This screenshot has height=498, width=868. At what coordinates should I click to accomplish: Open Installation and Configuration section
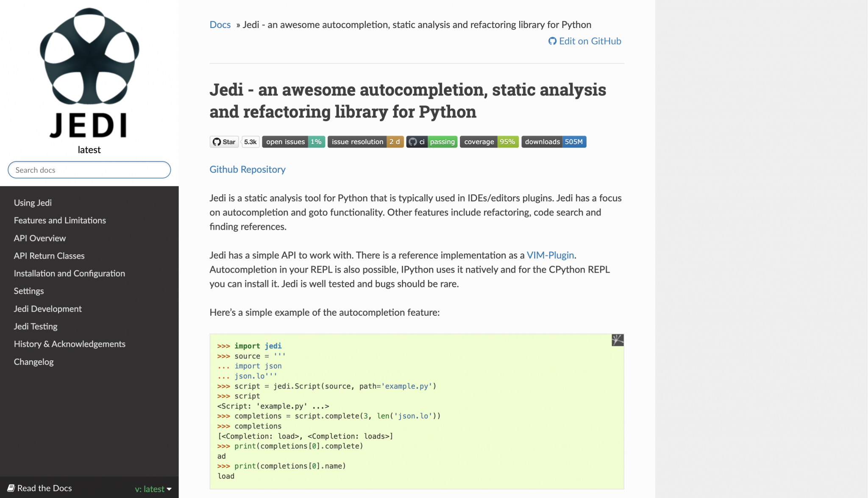69,273
